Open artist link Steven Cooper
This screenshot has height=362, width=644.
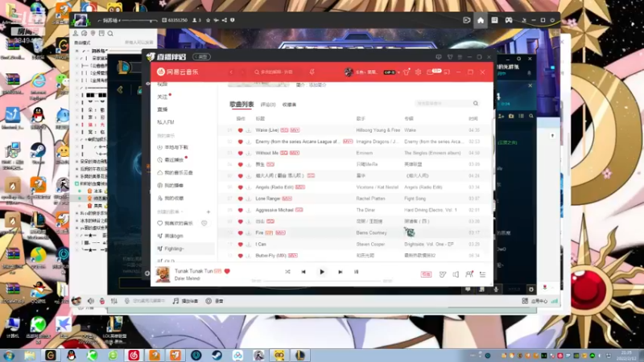pyautogui.click(x=370, y=245)
